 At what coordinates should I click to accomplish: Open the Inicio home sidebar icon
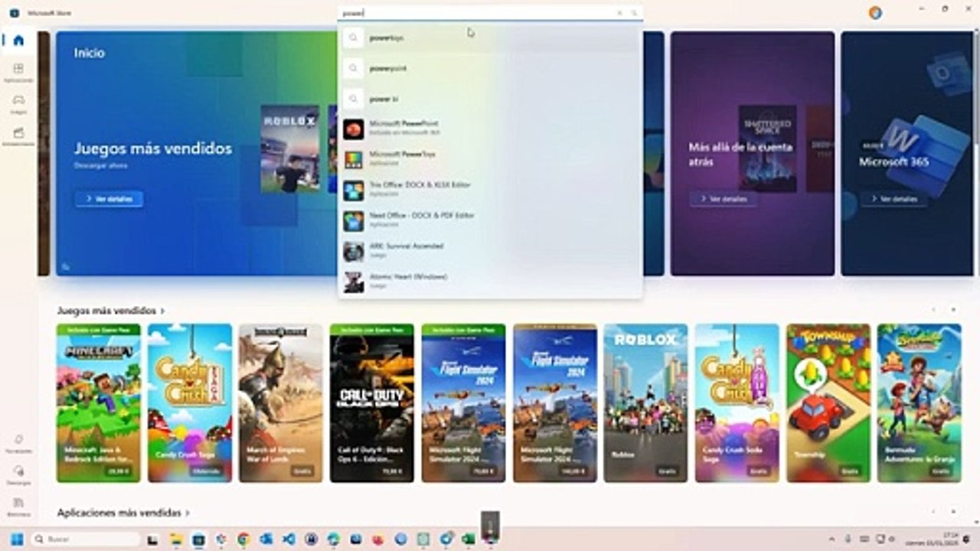click(x=18, y=41)
